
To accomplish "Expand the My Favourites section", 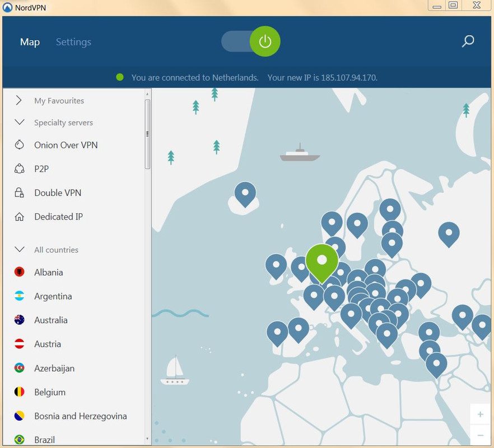I will [19, 100].
